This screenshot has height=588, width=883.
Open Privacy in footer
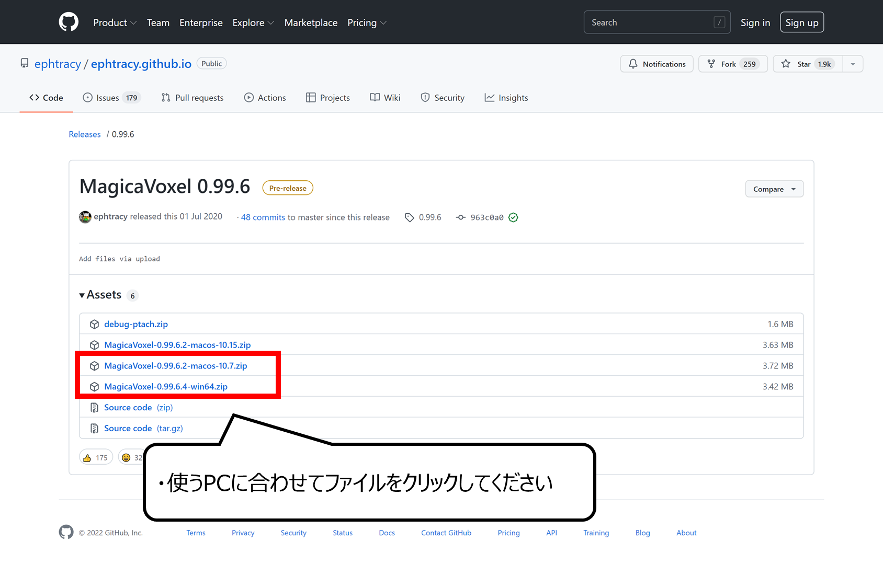243,533
